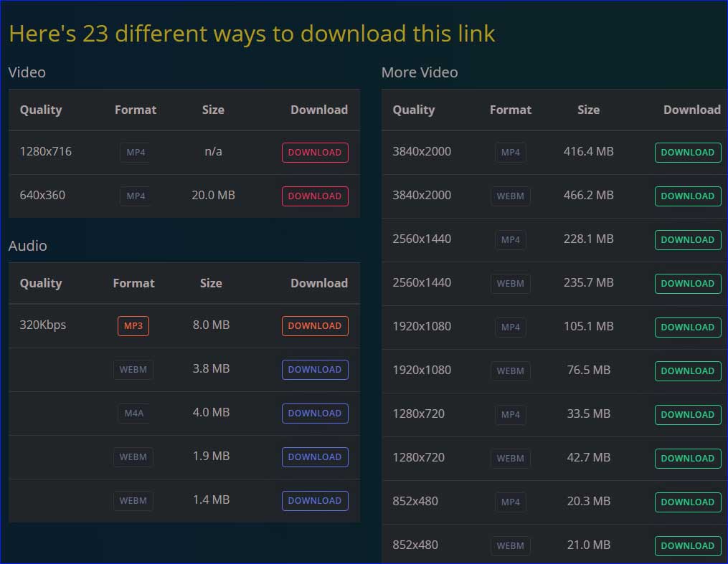Download the 1920x1080 WEBM 76.5 MB video
This screenshot has height=564, width=728.
pos(687,371)
